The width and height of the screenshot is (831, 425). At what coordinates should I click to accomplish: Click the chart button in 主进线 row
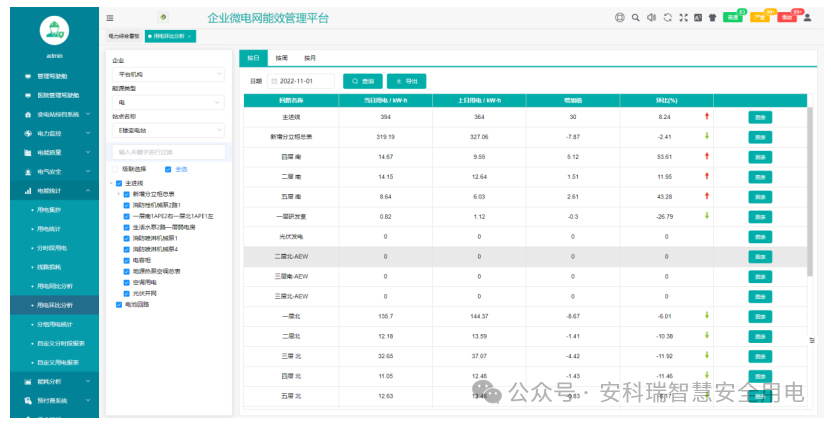click(x=760, y=117)
